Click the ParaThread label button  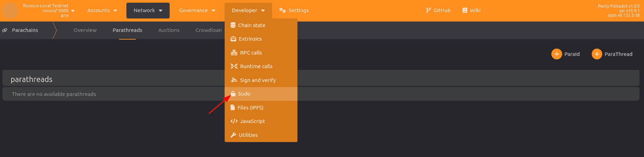(618, 54)
